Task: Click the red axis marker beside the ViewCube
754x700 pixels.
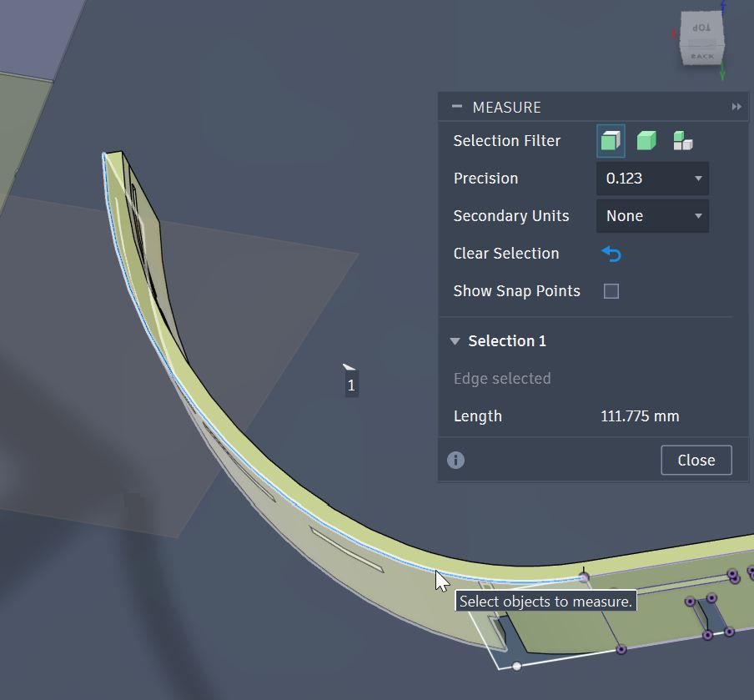Action: pos(674,33)
